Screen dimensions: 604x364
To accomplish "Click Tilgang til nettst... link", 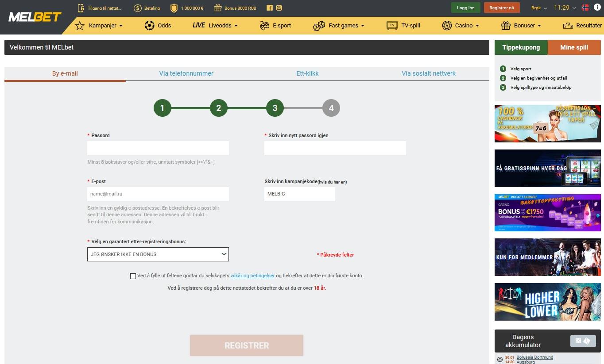I will coord(105,8).
